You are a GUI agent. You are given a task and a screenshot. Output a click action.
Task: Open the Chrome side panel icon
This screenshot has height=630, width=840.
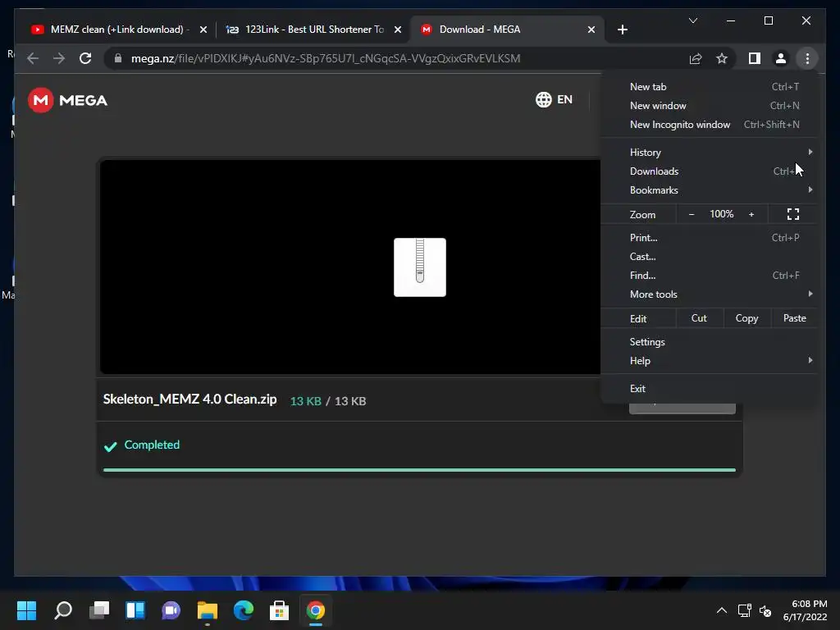755,58
